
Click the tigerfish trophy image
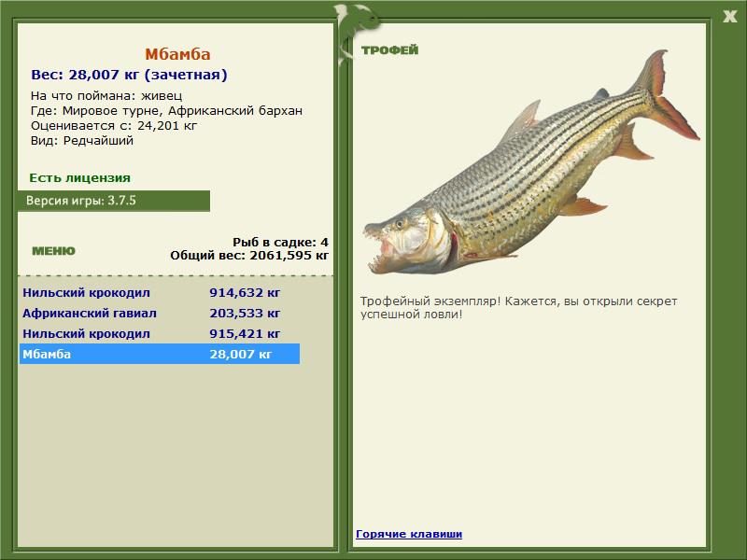(531, 161)
